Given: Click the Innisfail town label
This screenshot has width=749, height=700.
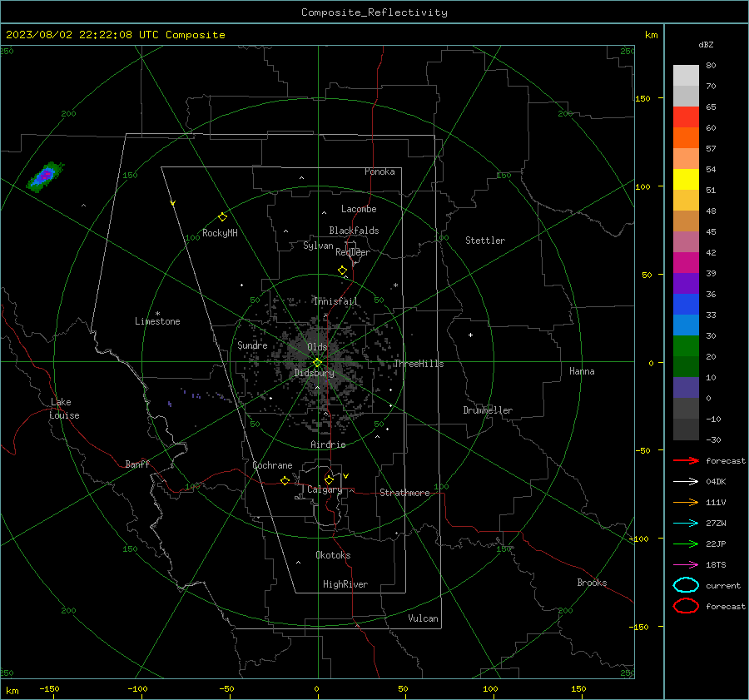Looking at the screenshot, I should point(335,301).
